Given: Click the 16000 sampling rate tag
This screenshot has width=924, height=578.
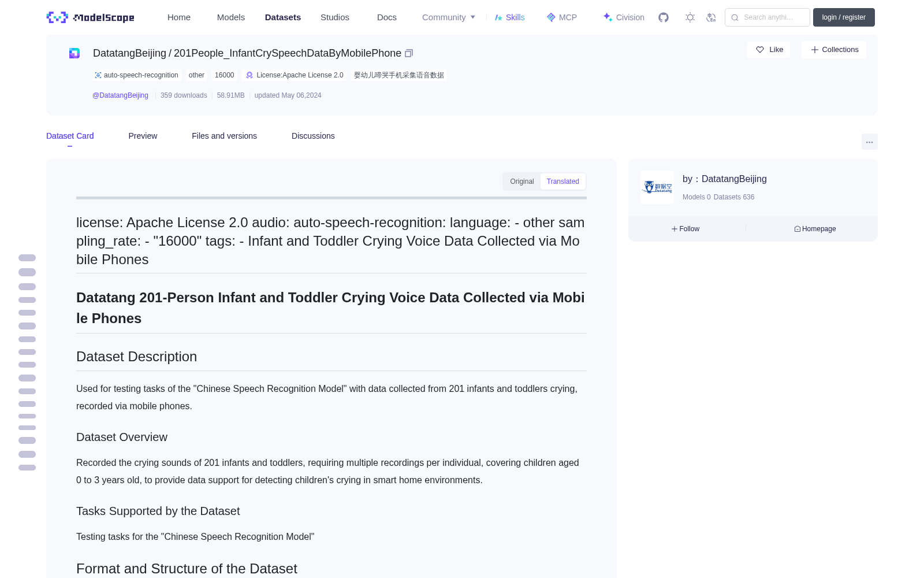Looking at the screenshot, I should click(224, 75).
